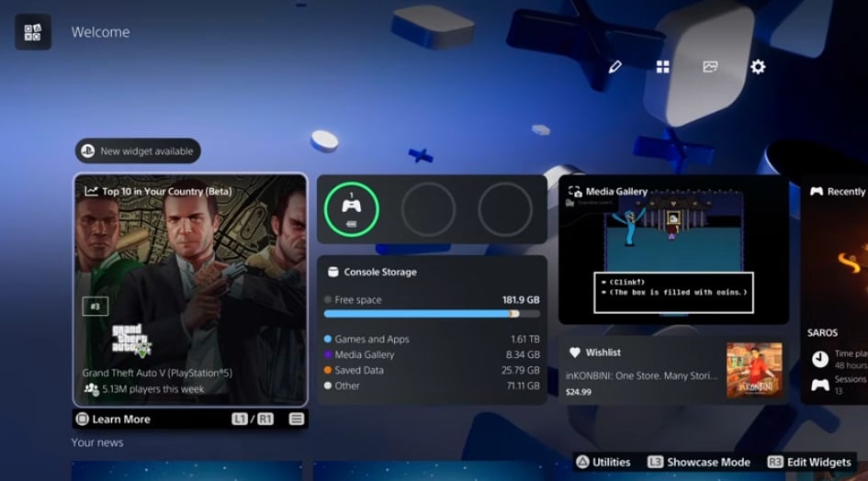This screenshot has width=868, height=481.
Task: Click the Console Storage cylinder icon
Action: 333,272
